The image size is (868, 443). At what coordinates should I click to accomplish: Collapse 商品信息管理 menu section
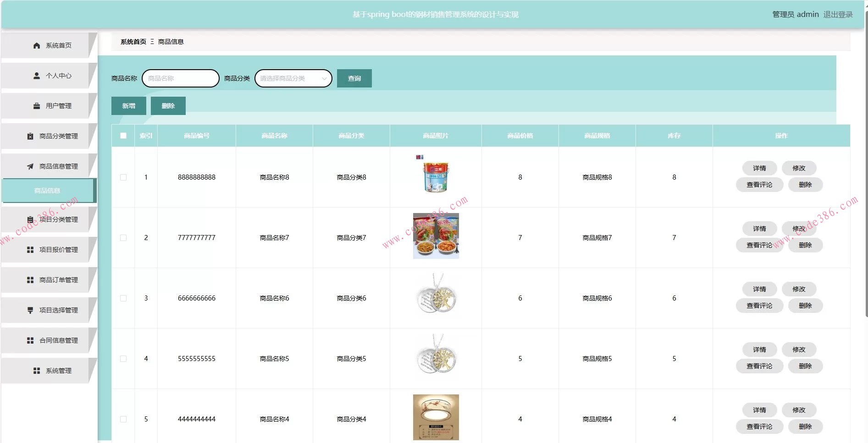(x=49, y=166)
